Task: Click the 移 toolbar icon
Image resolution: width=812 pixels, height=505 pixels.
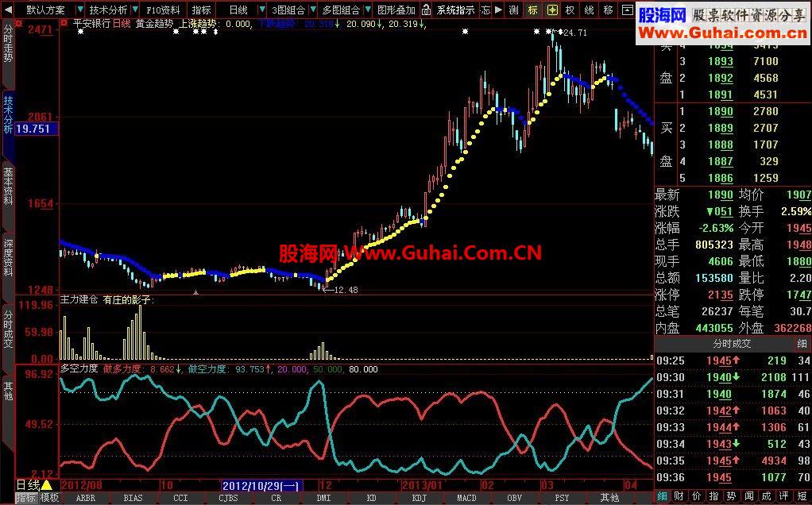Action: tap(608, 10)
